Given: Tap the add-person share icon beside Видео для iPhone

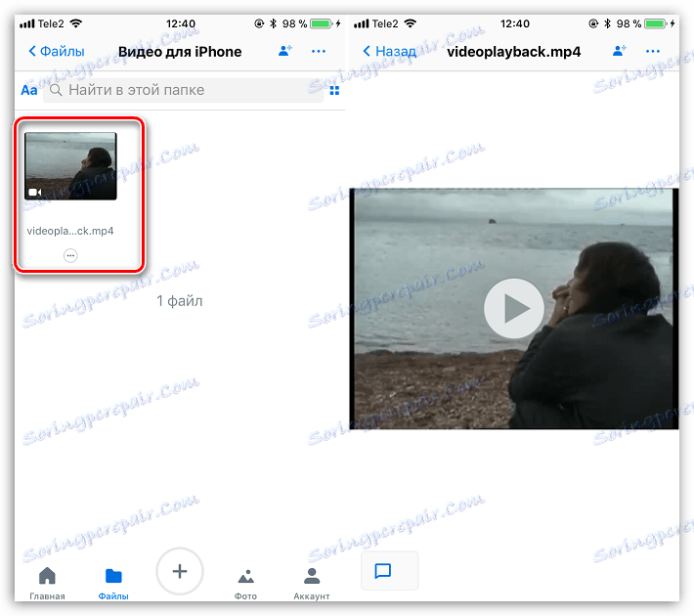Looking at the screenshot, I should [x=285, y=51].
